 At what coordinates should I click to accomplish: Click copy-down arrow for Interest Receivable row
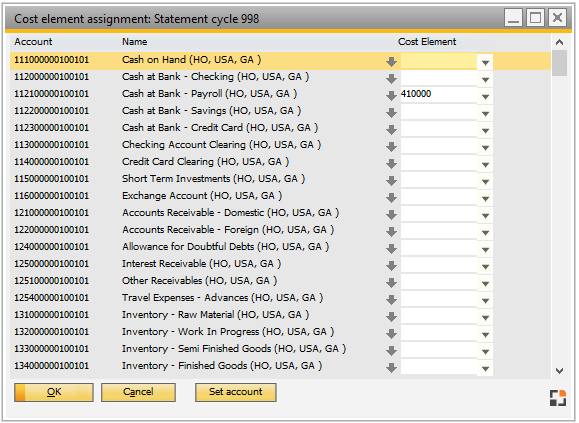[391, 265]
